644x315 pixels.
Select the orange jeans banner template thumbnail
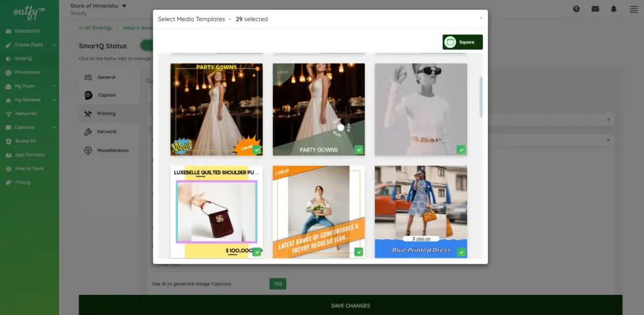click(x=318, y=212)
